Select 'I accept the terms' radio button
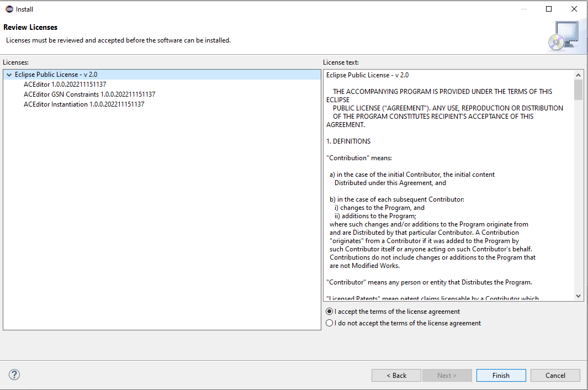This screenshot has width=588, height=390. [x=329, y=311]
